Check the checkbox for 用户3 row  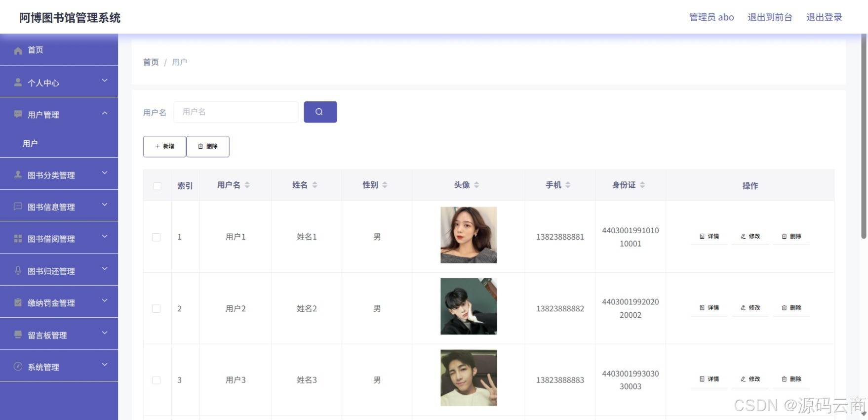pyautogui.click(x=157, y=380)
